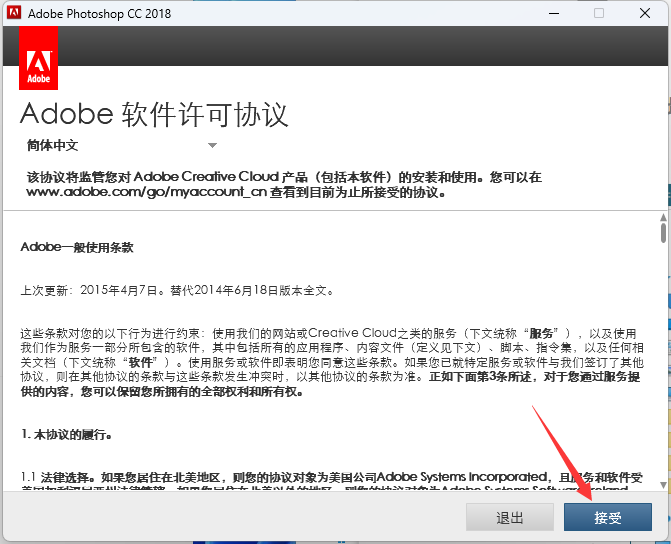
Task: Open the 简体中文 language dropdown
Action: coord(122,146)
